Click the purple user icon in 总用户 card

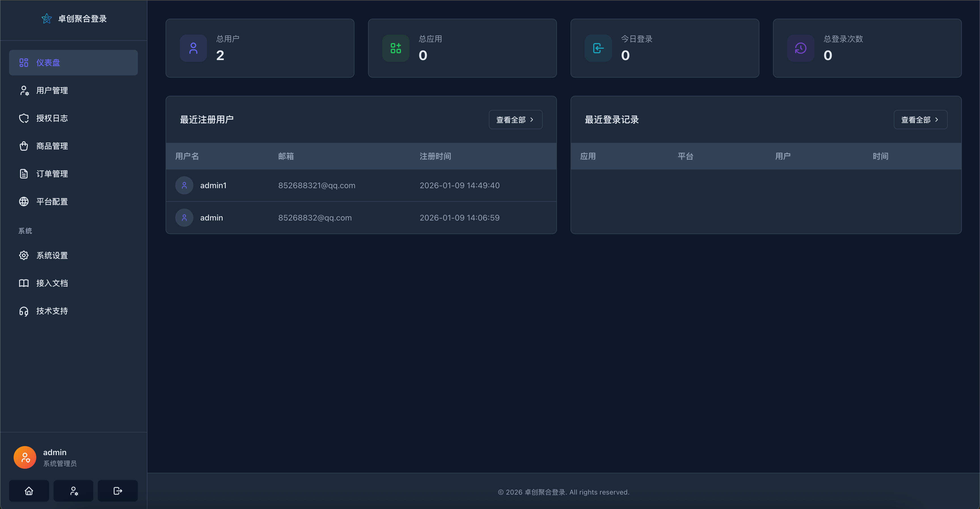coord(193,48)
